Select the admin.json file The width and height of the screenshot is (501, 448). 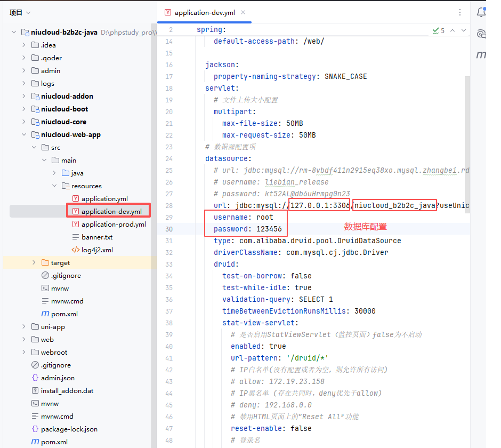point(58,378)
